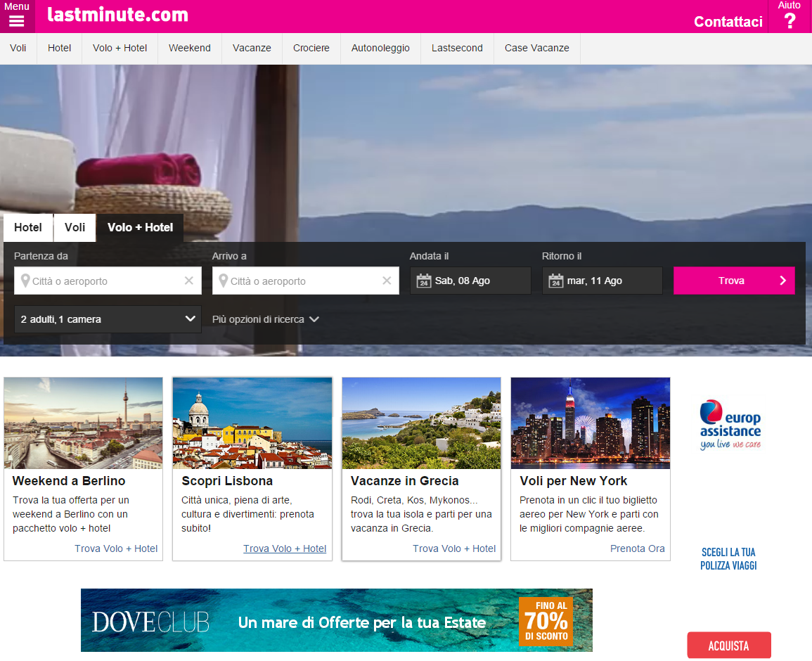Click the pink Trova button

[x=734, y=281]
